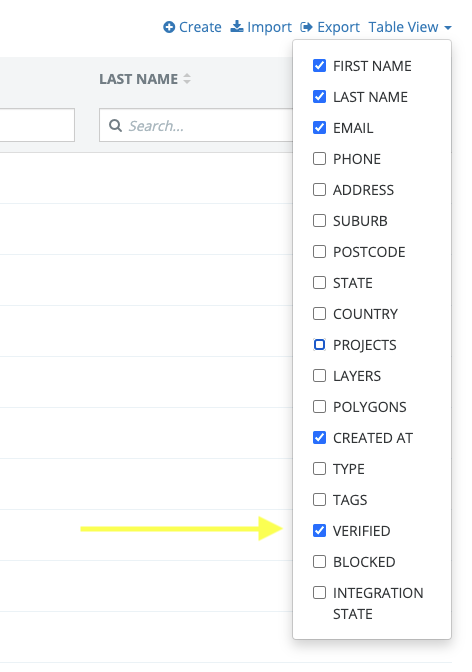This screenshot has width=472, height=672.
Task: Select the TAGS menu entry
Action: pos(350,500)
